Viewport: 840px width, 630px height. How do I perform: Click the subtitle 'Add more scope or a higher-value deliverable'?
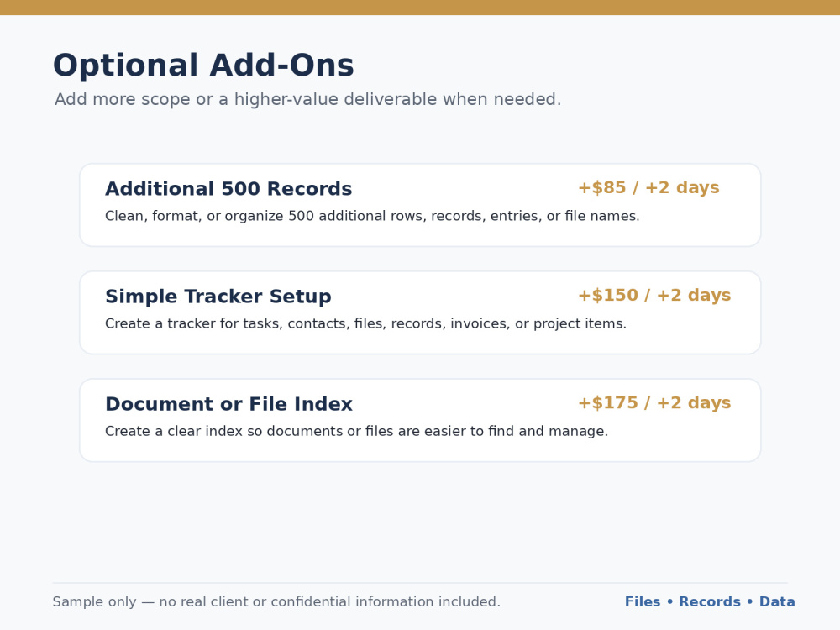tap(308, 99)
